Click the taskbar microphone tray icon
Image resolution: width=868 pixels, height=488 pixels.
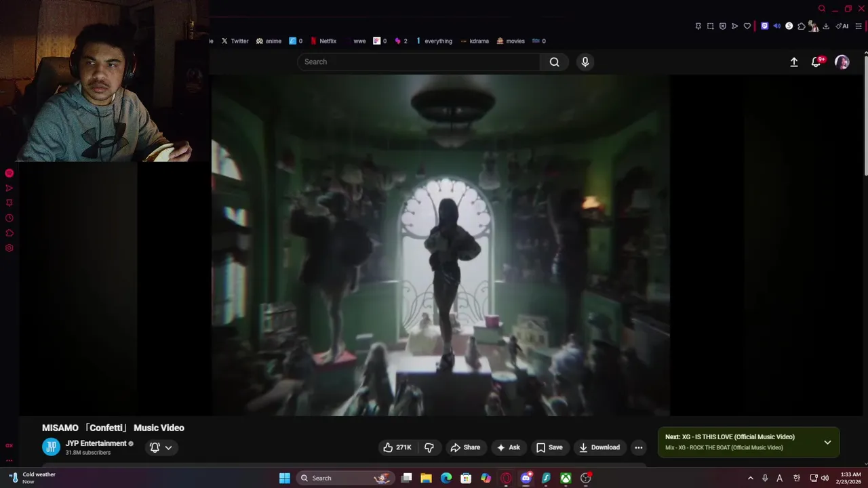coord(765,479)
